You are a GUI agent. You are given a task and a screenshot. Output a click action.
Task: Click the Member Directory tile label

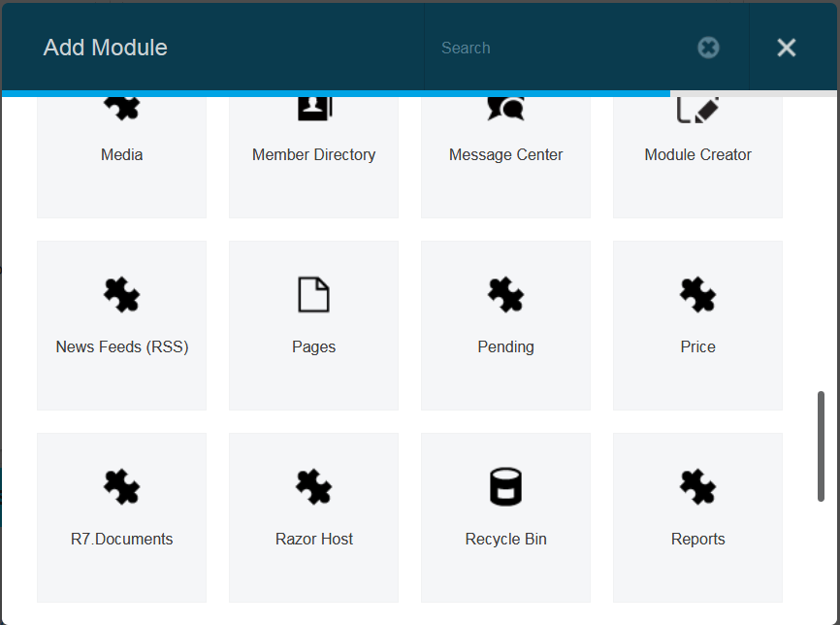(314, 154)
